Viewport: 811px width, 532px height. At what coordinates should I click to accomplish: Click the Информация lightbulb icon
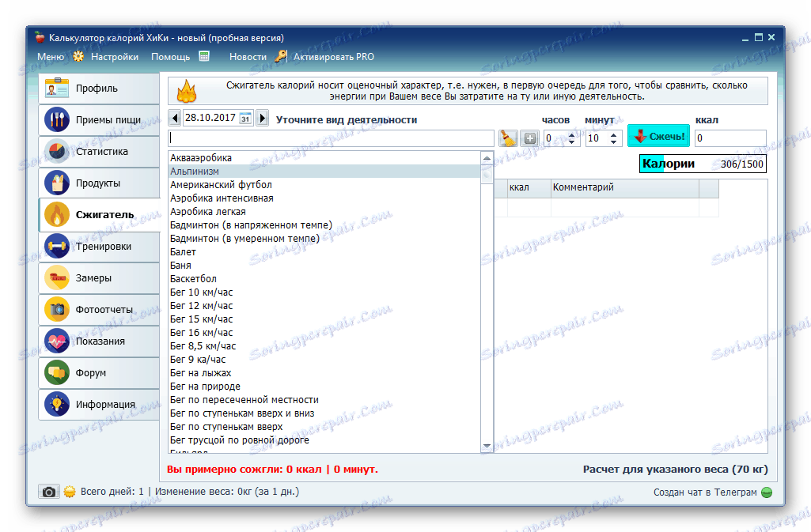point(57,405)
